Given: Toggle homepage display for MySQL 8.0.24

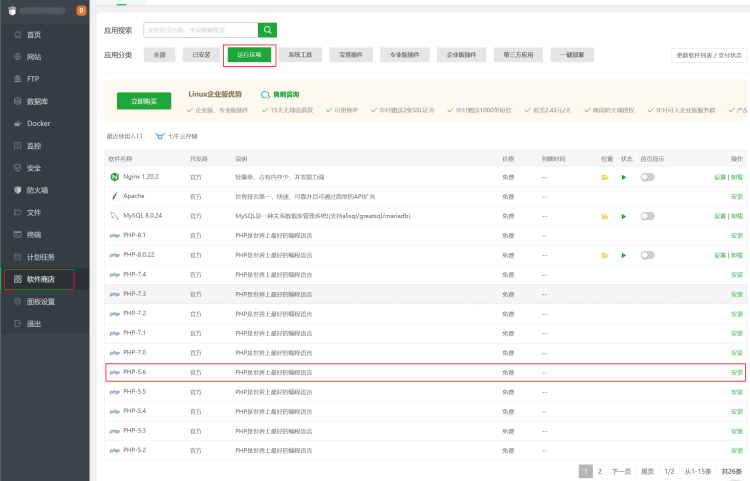Looking at the screenshot, I should point(648,217).
